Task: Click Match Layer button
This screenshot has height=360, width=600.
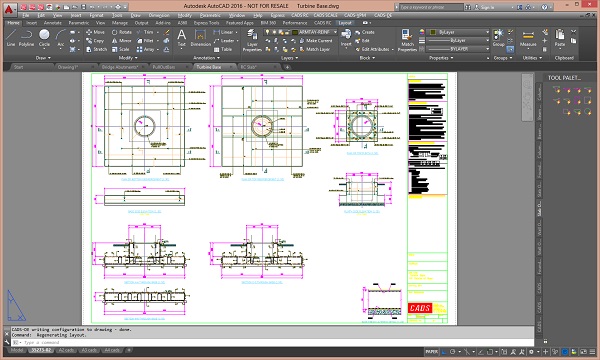Action: 315,49
